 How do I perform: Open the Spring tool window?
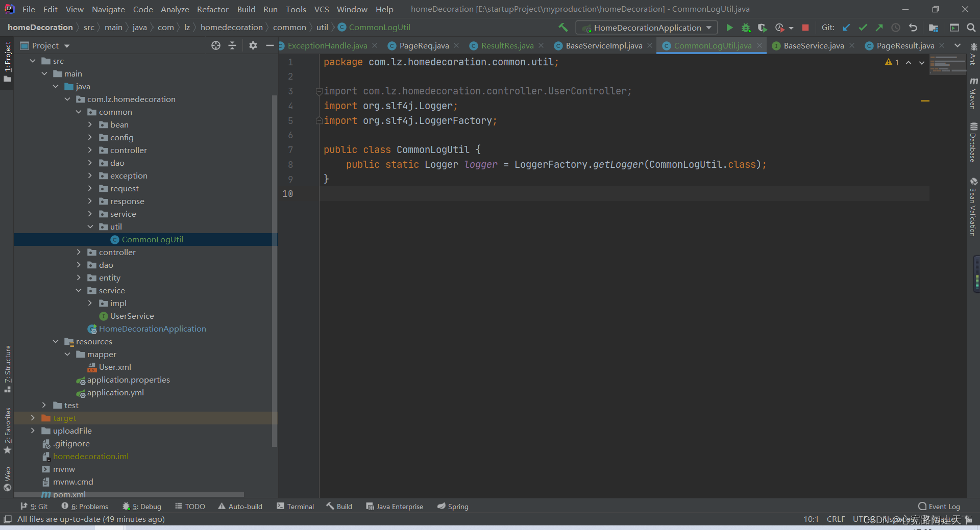453,507
